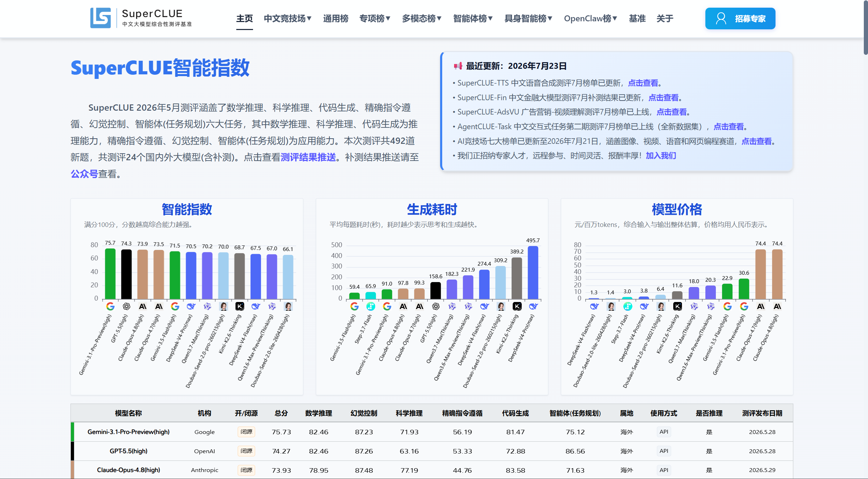This screenshot has height=479, width=868.
Task: Open the 基准 nav item
Action: [637, 19]
